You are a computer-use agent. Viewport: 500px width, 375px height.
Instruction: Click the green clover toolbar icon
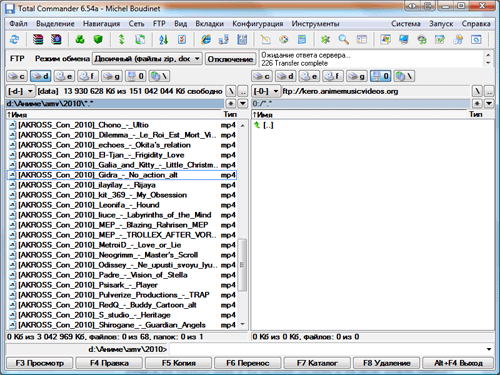pyautogui.click(x=80, y=40)
